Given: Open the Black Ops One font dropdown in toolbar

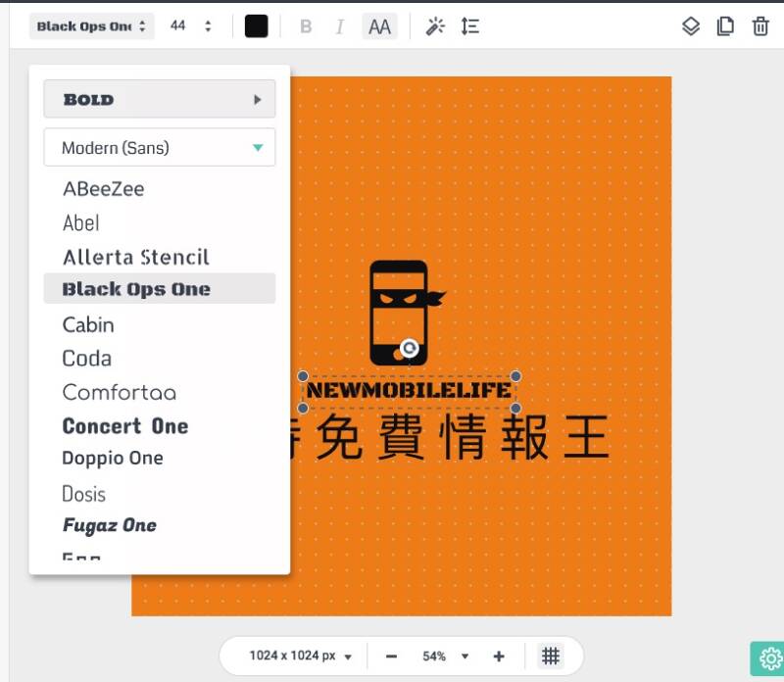Looking at the screenshot, I should pyautogui.click(x=92, y=26).
